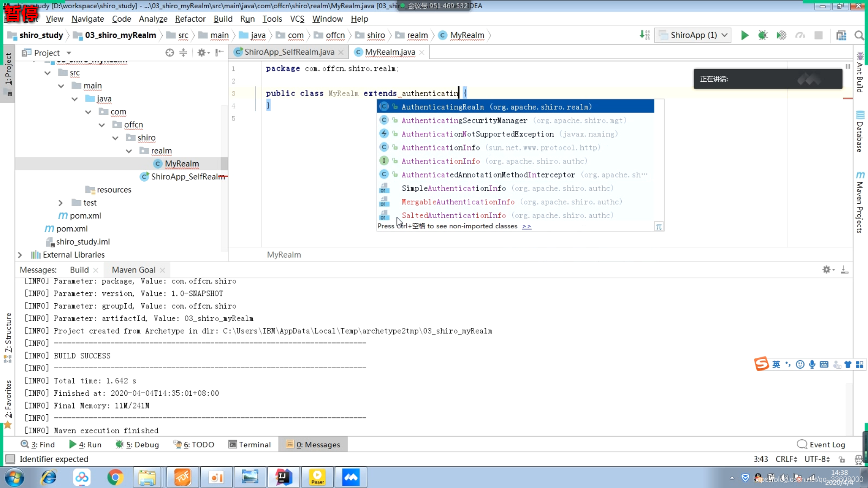Viewport: 868px width, 488px height.
Task: Switch to Maven Goal messages tab
Action: click(133, 270)
